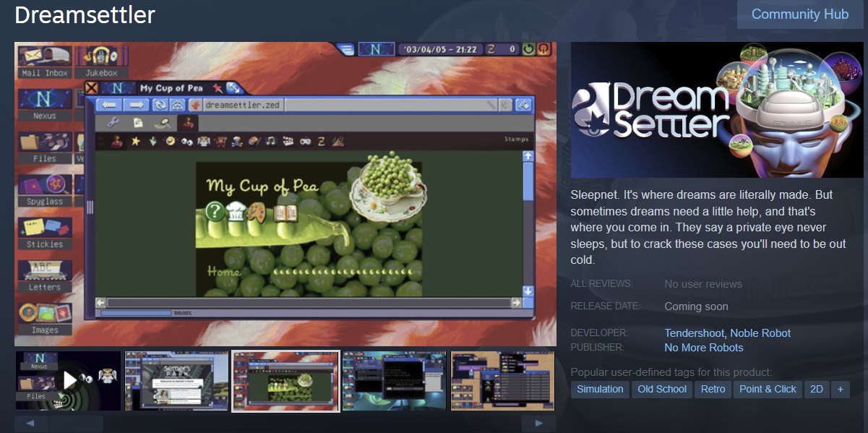This screenshot has height=433, width=868.
Task: Select the dark terminal screenshot thumbnail
Action: click(x=395, y=381)
